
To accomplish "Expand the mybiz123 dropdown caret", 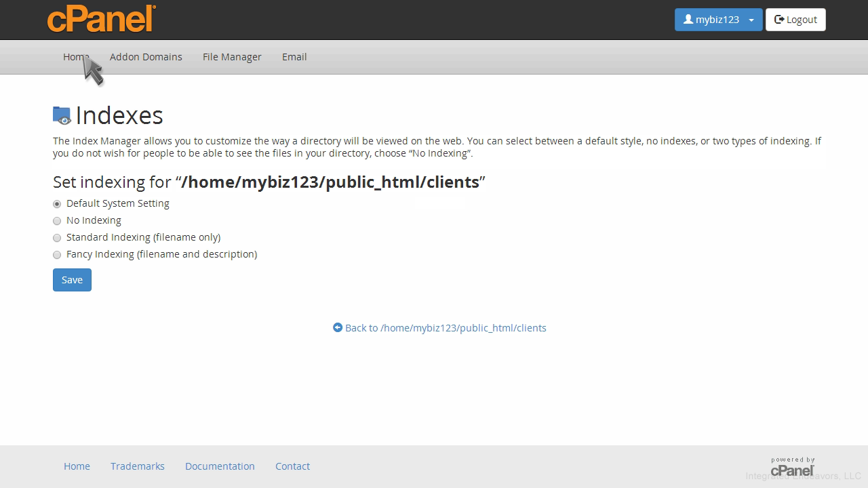I will pyautogui.click(x=751, y=20).
